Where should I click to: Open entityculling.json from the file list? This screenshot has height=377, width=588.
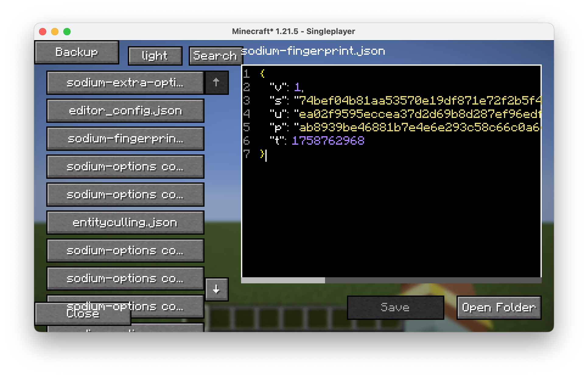(x=125, y=223)
